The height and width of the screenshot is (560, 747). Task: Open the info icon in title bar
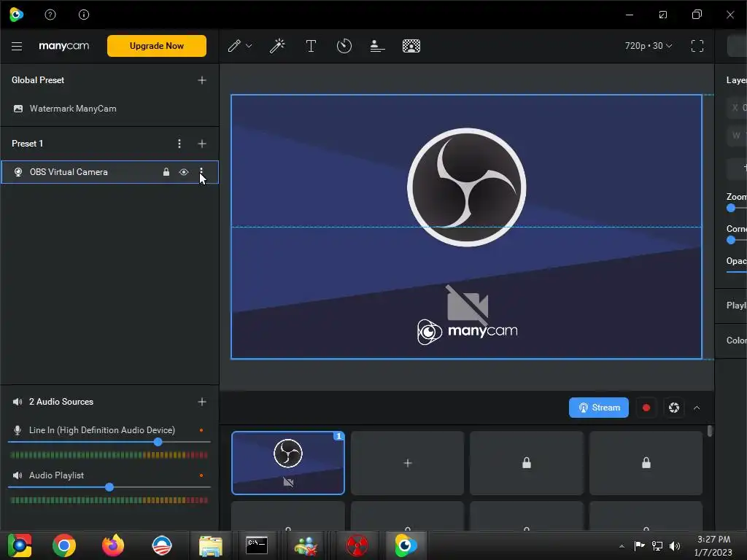coord(84,15)
